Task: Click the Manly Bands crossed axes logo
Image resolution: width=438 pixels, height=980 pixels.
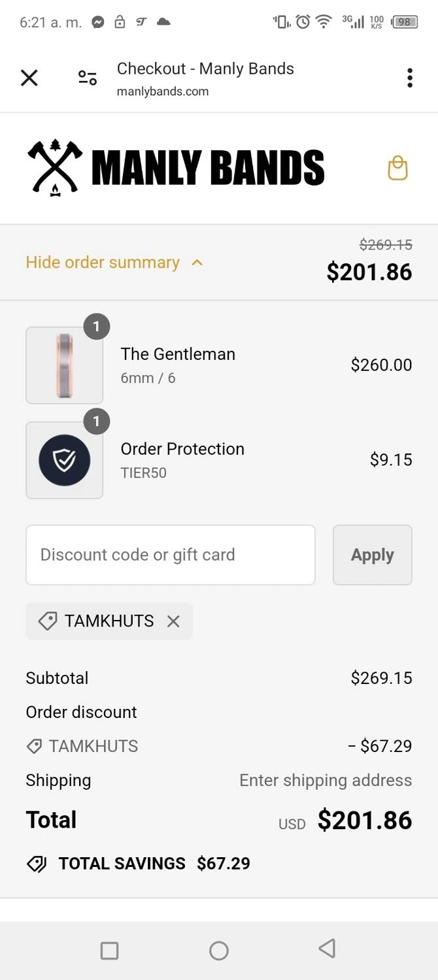Action: click(55, 167)
